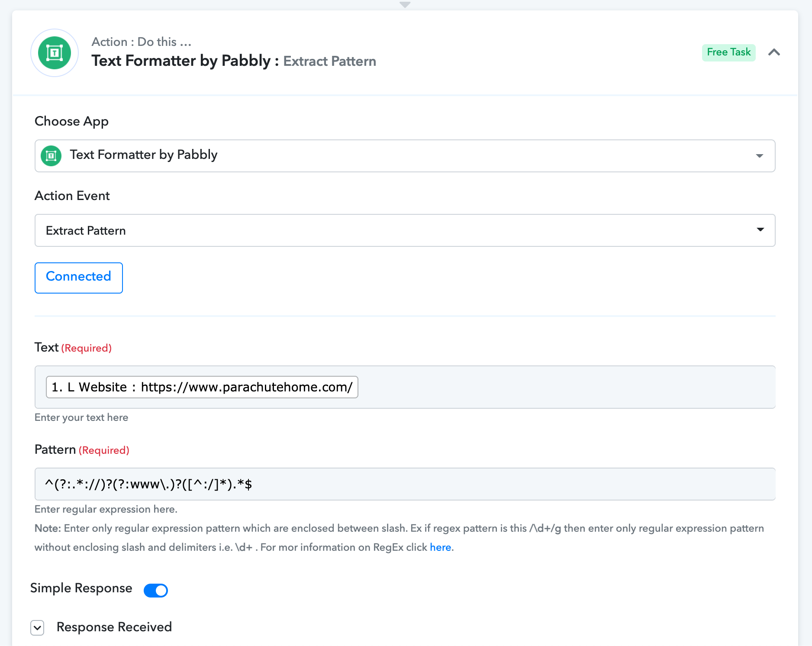Click the 'Simple Response' label
Screen dimensions: 812x646
point(81,588)
